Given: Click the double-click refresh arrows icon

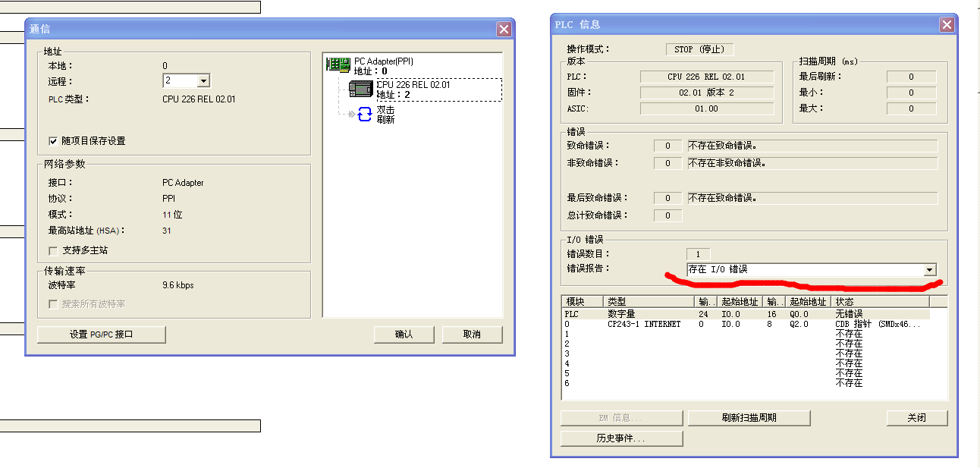Looking at the screenshot, I should click(365, 115).
